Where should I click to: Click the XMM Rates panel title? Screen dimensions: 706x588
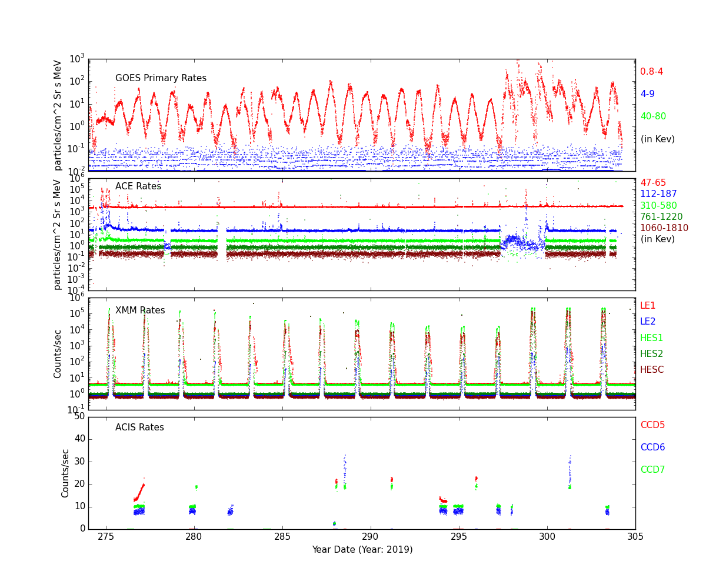pos(140,310)
